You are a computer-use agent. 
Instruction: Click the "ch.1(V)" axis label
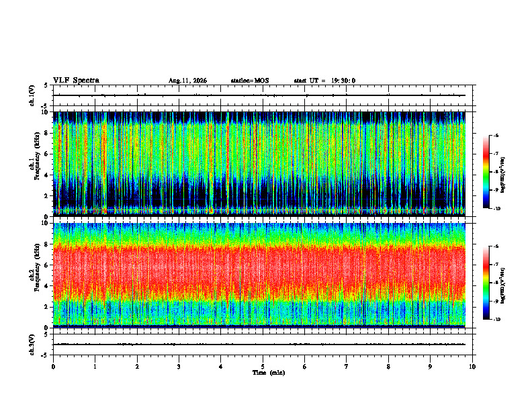click(x=32, y=95)
